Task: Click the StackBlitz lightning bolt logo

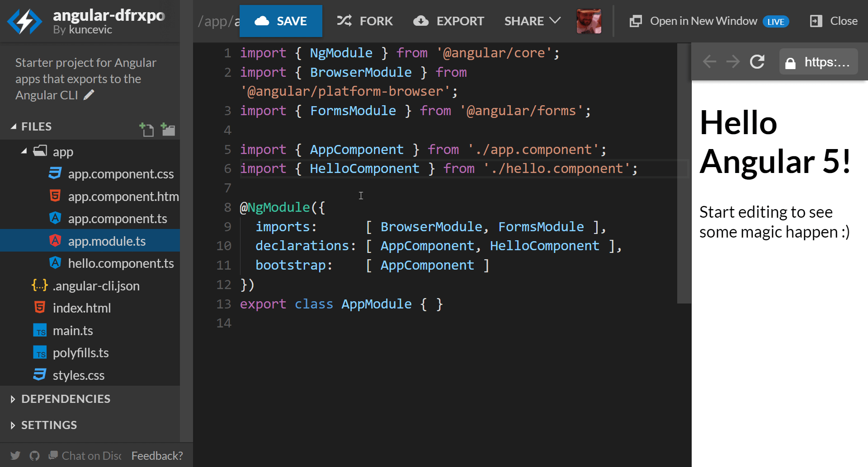Action: (24, 21)
